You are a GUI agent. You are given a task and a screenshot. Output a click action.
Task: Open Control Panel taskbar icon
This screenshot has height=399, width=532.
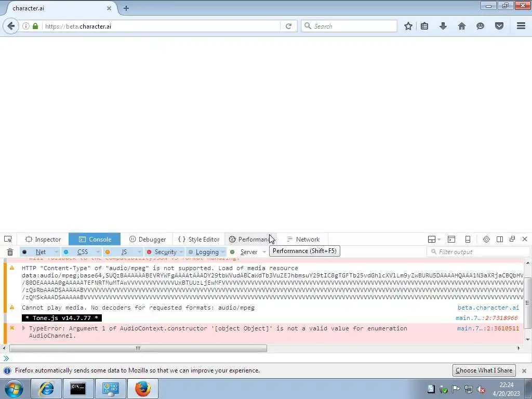coord(110,389)
